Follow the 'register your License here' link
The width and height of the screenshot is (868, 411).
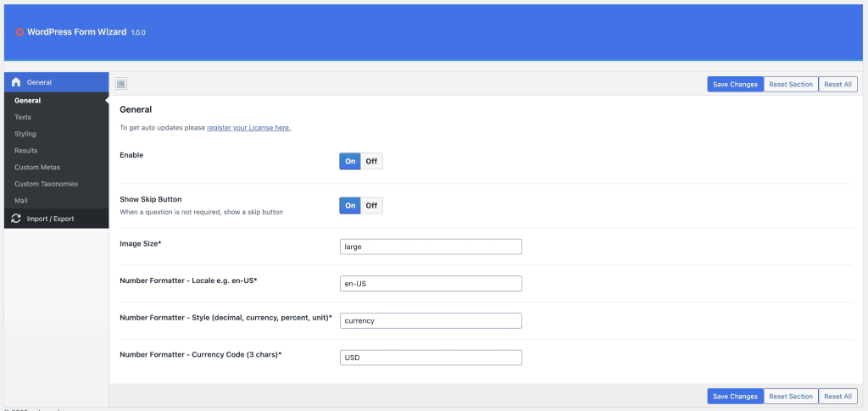coord(249,128)
